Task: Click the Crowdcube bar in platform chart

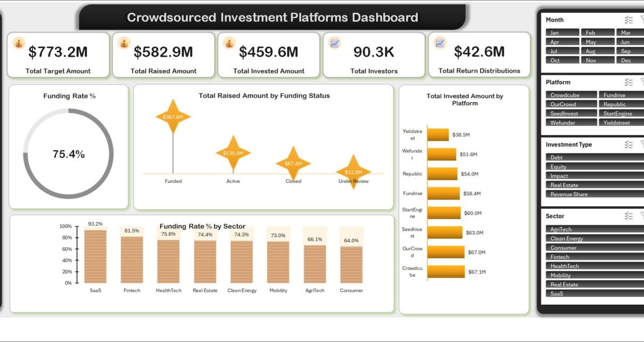Action: click(446, 272)
